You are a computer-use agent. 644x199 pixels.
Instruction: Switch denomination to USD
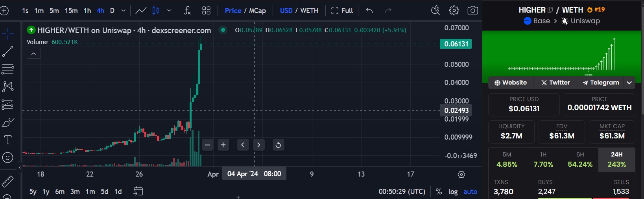point(286,11)
